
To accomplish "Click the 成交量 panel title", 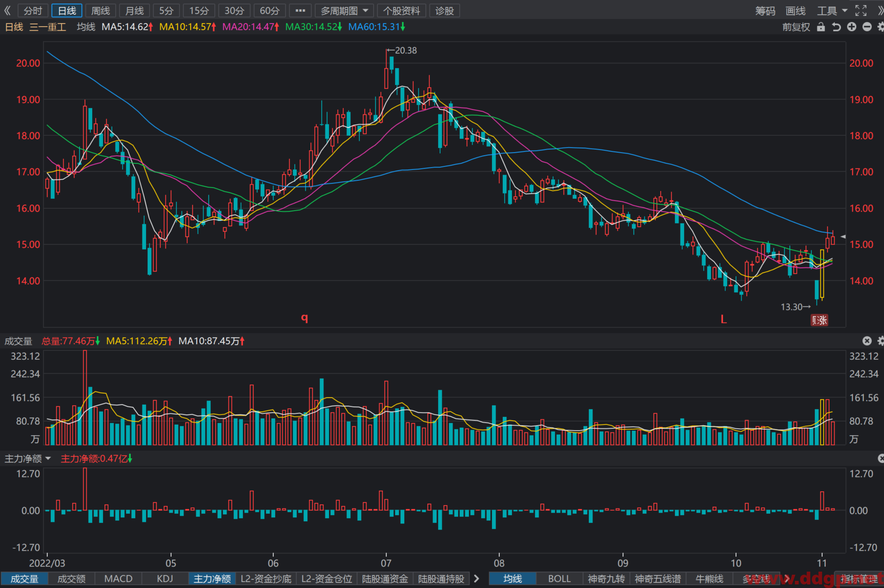I will [18, 341].
